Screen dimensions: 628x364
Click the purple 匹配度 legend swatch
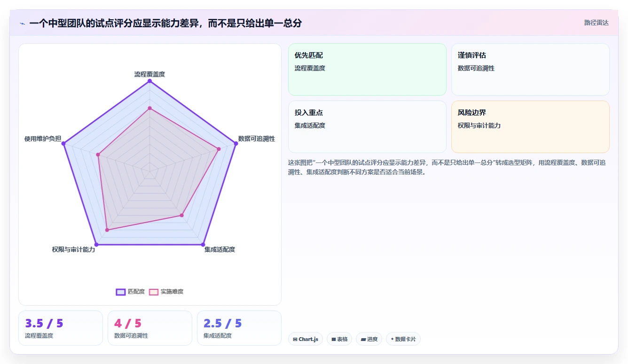coord(121,292)
